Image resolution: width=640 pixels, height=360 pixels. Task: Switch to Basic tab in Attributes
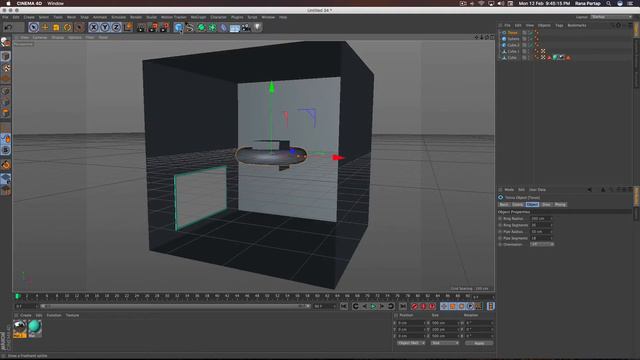(504, 204)
